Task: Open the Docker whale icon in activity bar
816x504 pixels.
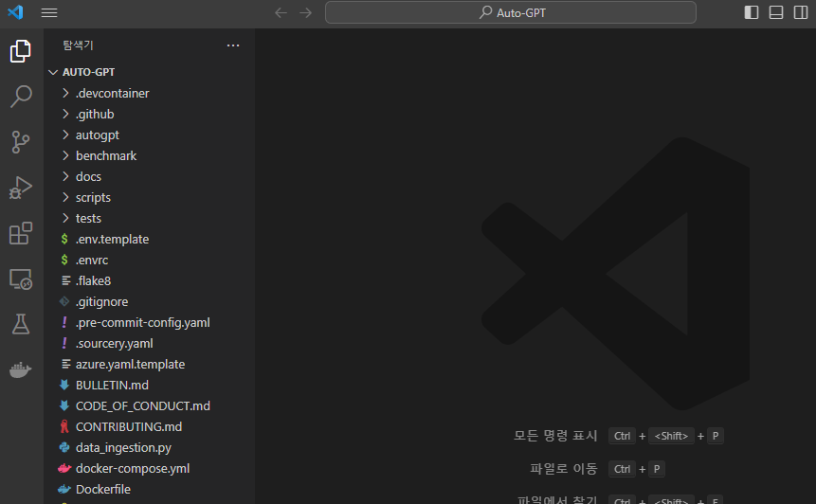Action: [x=21, y=369]
